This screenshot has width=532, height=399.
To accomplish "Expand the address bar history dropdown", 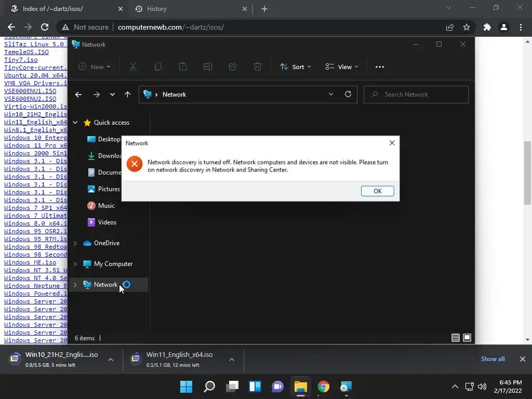I will pos(331,95).
